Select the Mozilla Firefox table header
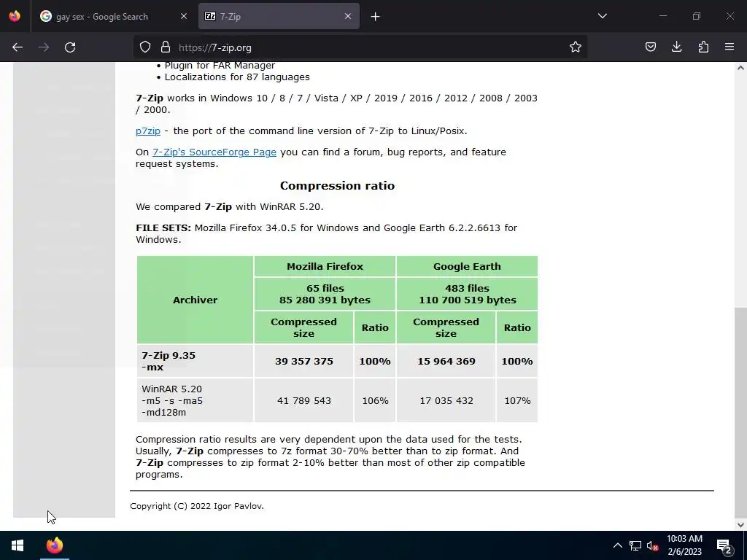The height and width of the screenshot is (560, 747). click(325, 266)
